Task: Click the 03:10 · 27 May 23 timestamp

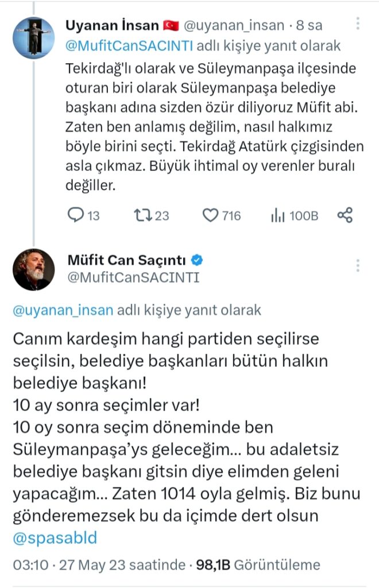Action: click(x=98, y=565)
